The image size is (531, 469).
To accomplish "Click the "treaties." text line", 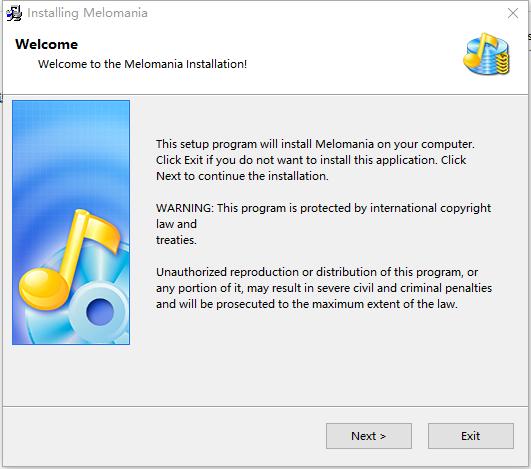I will 176,240.
